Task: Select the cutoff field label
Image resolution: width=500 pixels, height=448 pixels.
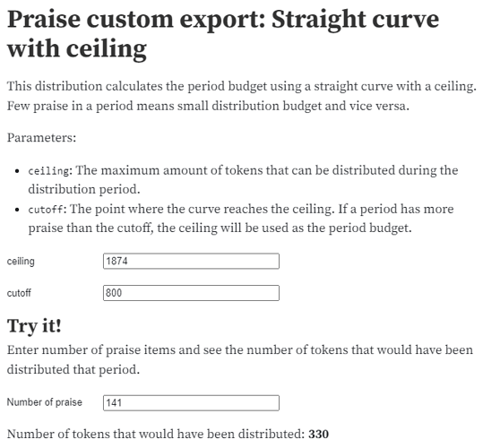Action: [19, 293]
